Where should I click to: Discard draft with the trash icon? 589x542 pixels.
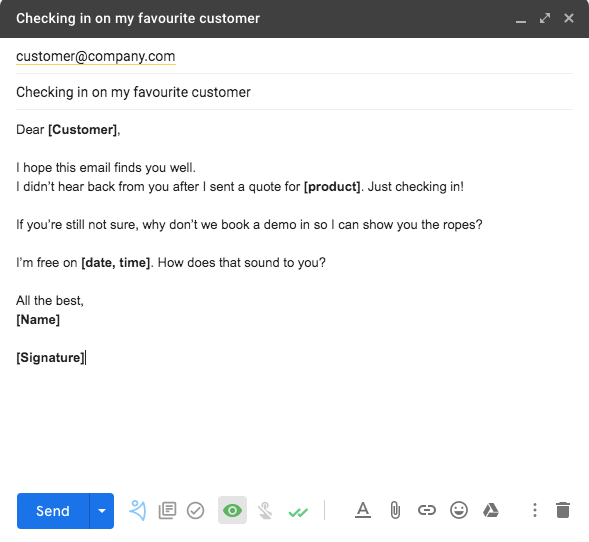563,510
